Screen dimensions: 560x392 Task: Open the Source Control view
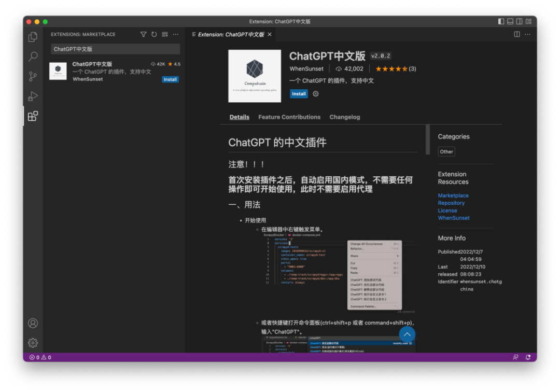33,76
